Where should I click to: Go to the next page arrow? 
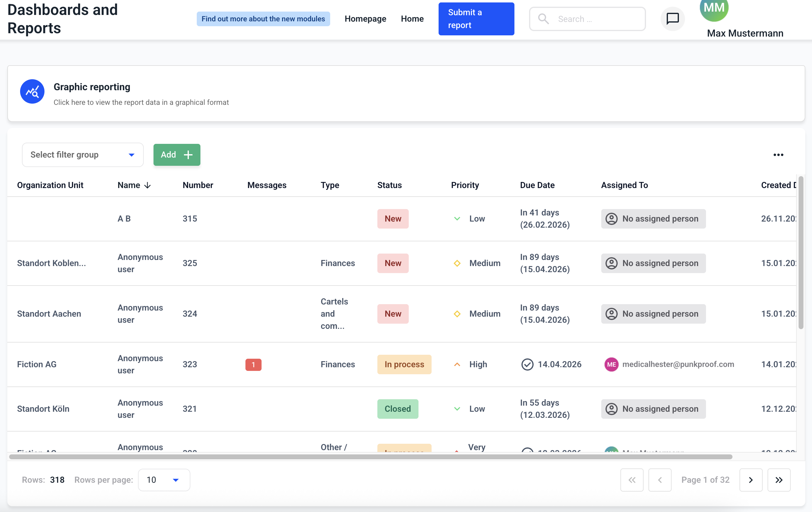[750, 480]
